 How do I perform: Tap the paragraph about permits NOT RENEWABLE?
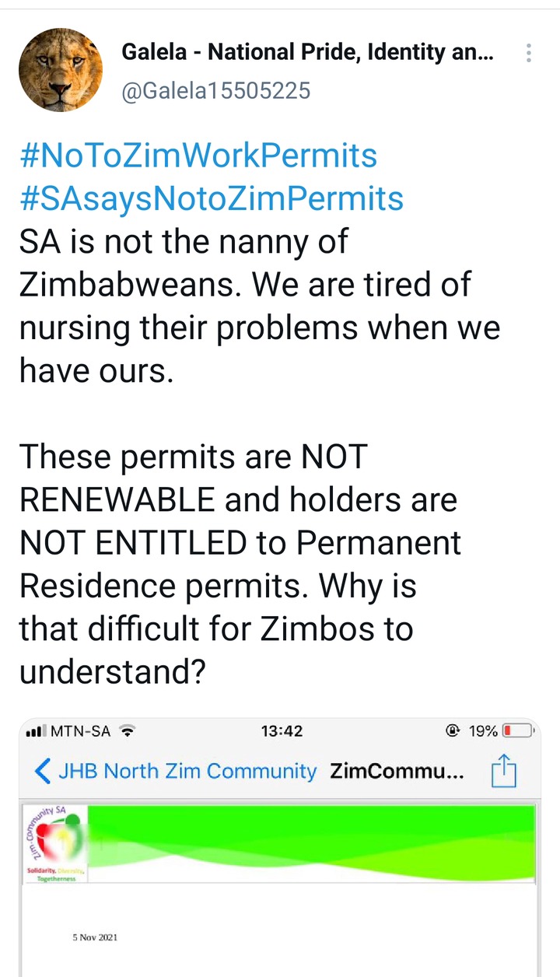[240, 564]
